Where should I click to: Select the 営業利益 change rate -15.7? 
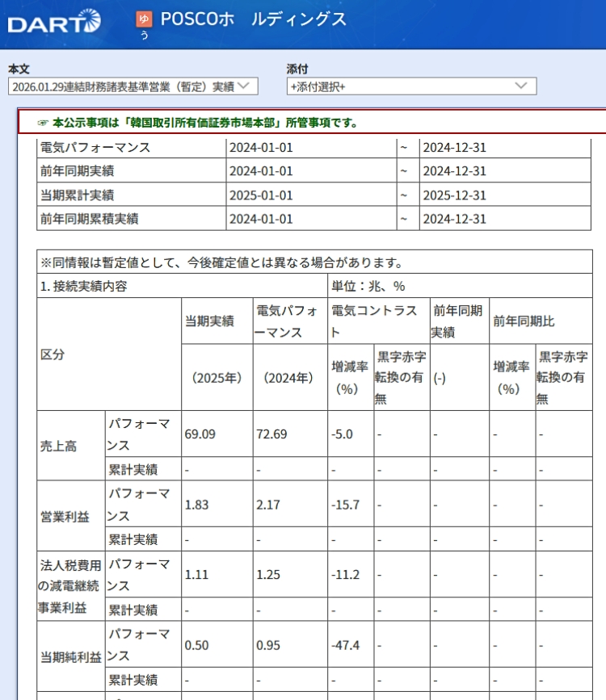pos(345,505)
